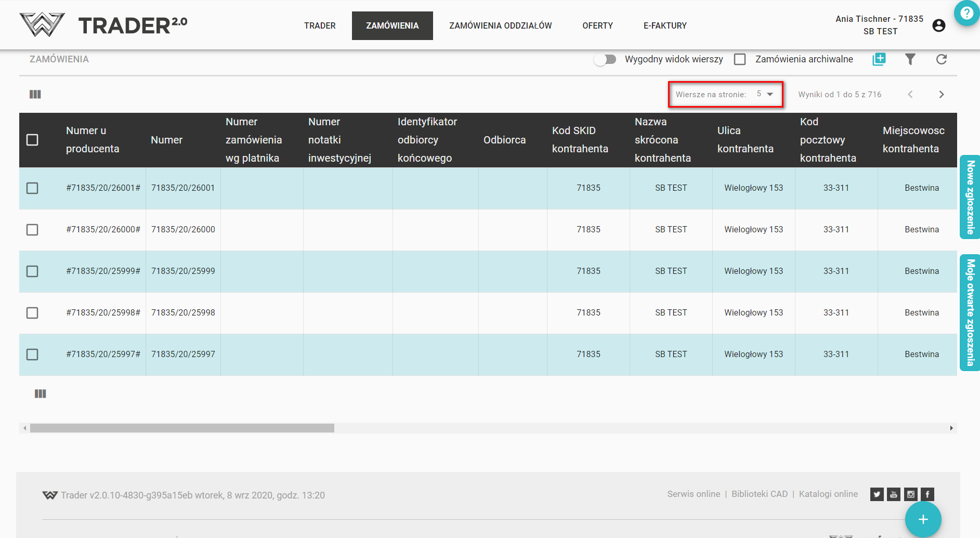The width and height of the screenshot is (980, 538).
Task: Check the Zamówienia archiwalne checkbox
Action: pyautogui.click(x=740, y=59)
